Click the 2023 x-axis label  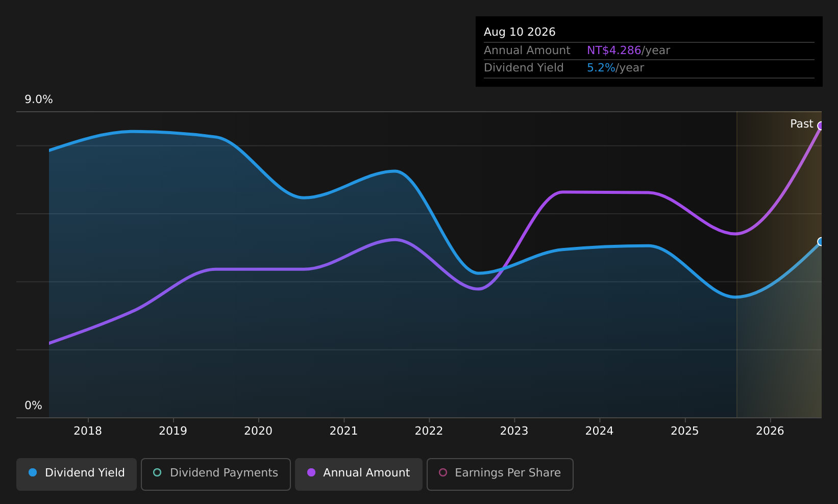pos(514,431)
